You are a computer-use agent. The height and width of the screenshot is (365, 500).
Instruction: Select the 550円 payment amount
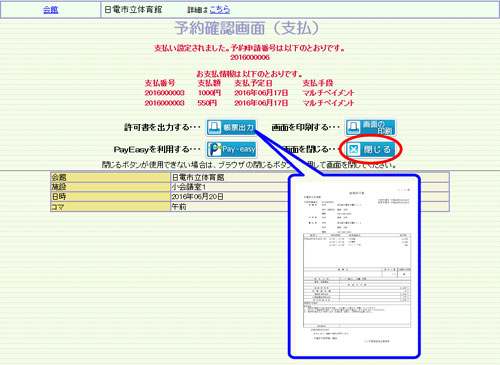tap(207, 103)
